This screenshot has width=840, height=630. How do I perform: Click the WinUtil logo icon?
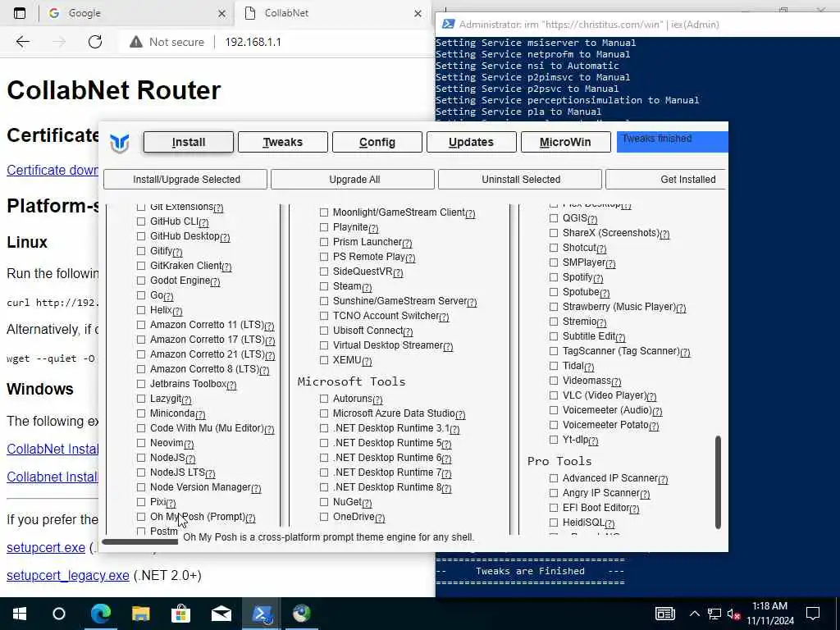[120, 143]
